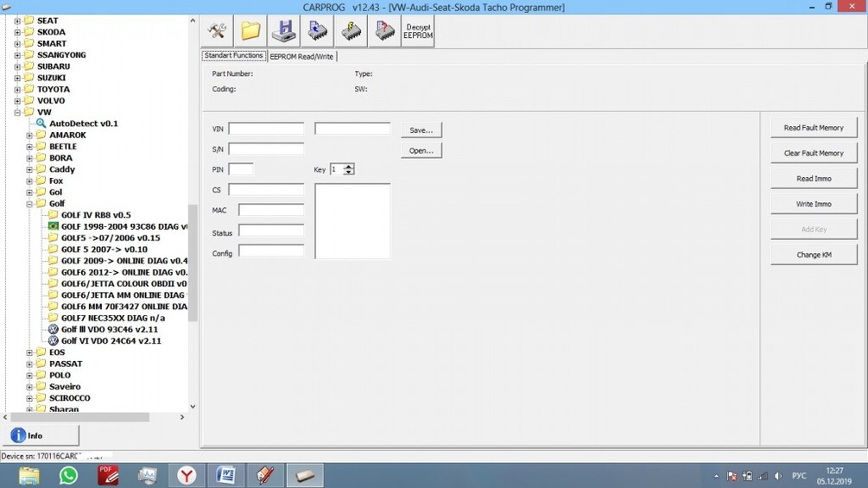Click the verify chip question mark icon
This screenshot has height=488, width=868.
[384, 31]
